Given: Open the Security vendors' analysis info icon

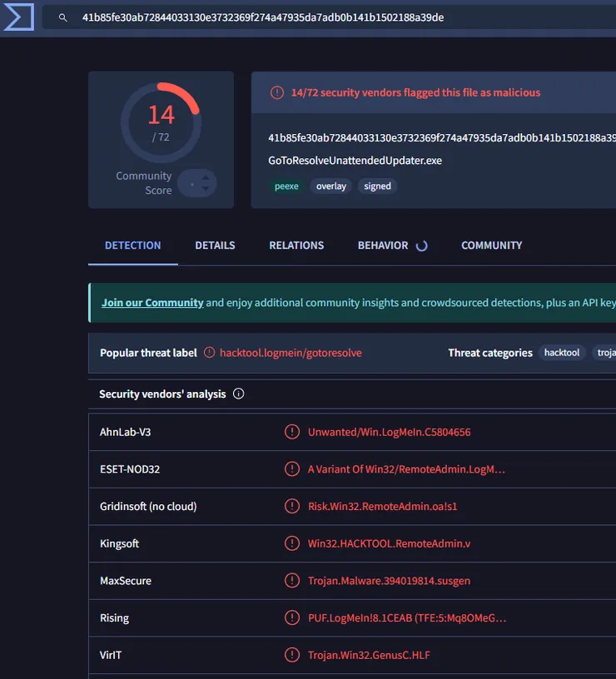Looking at the screenshot, I should click(239, 394).
